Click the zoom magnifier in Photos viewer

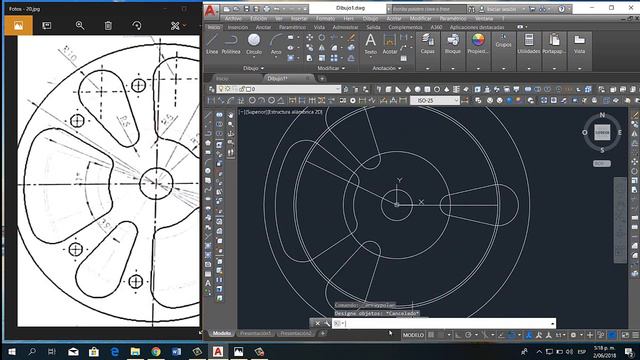(x=80, y=25)
